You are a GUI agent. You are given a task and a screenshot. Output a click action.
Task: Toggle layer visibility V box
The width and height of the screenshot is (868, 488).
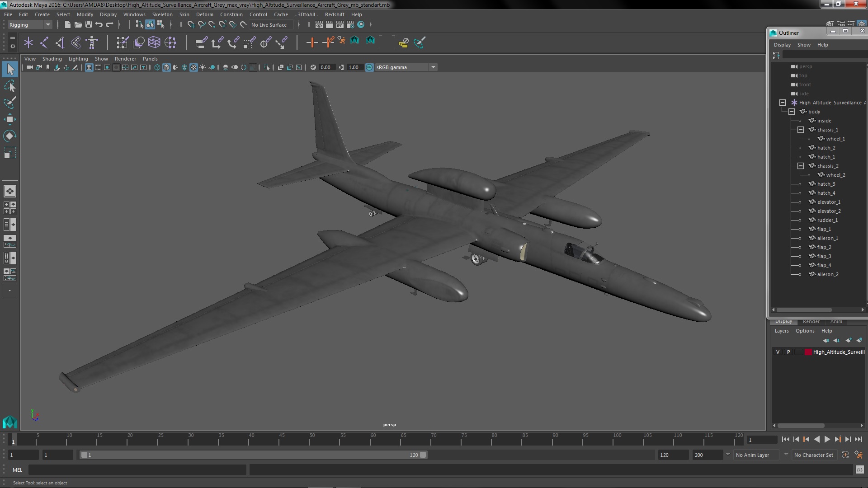point(778,352)
